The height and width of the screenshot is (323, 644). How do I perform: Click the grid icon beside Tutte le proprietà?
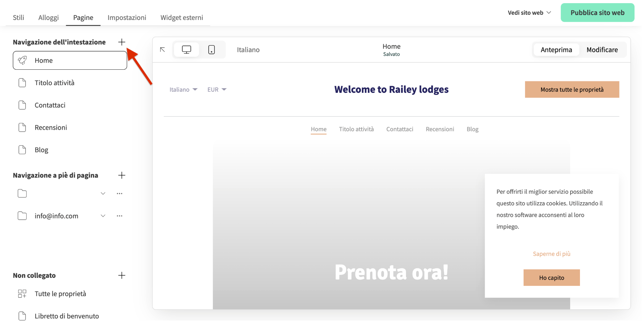tap(22, 294)
